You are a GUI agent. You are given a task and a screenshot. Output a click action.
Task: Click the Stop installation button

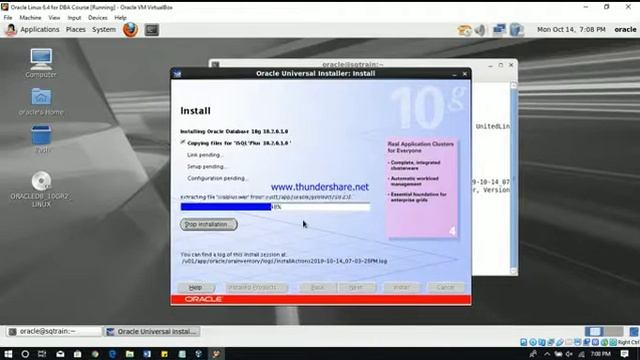tap(209, 224)
